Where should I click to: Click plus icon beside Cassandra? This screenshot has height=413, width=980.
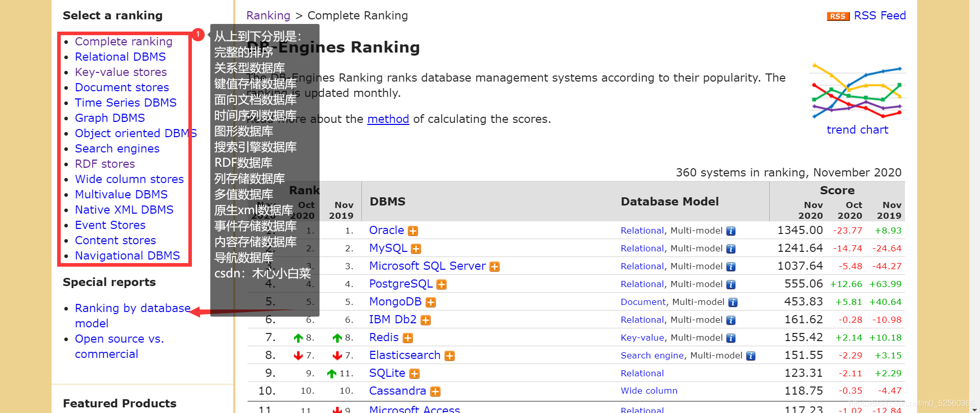[435, 392]
